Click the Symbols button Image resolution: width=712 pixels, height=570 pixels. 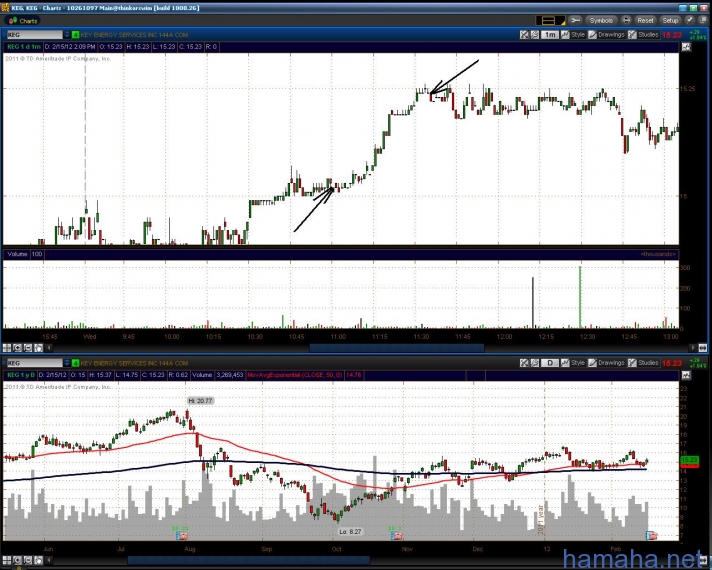coord(601,20)
